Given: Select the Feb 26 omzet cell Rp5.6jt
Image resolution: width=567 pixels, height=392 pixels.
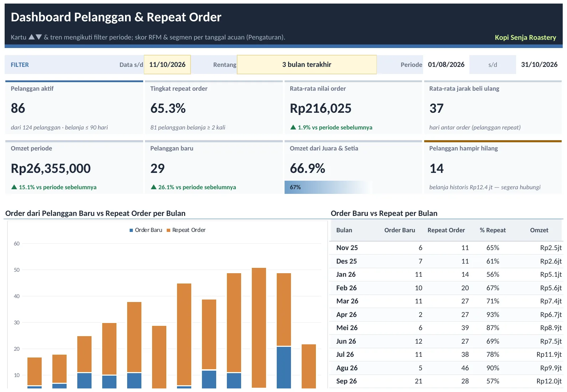Looking at the screenshot, I should 551,288.
